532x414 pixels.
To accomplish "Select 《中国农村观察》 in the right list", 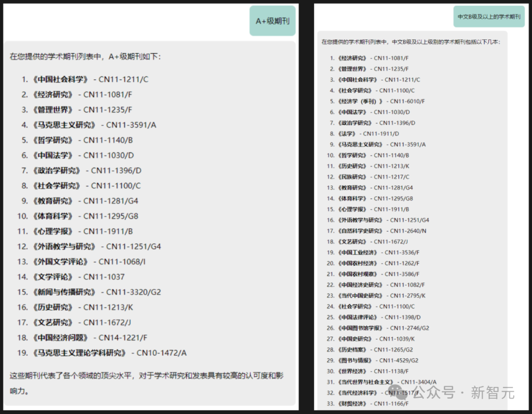I will (358, 274).
